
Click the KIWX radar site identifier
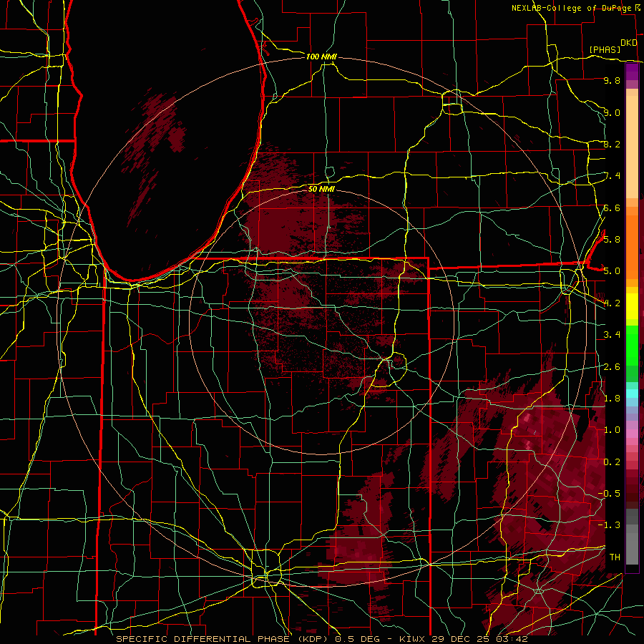click(412, 639)
